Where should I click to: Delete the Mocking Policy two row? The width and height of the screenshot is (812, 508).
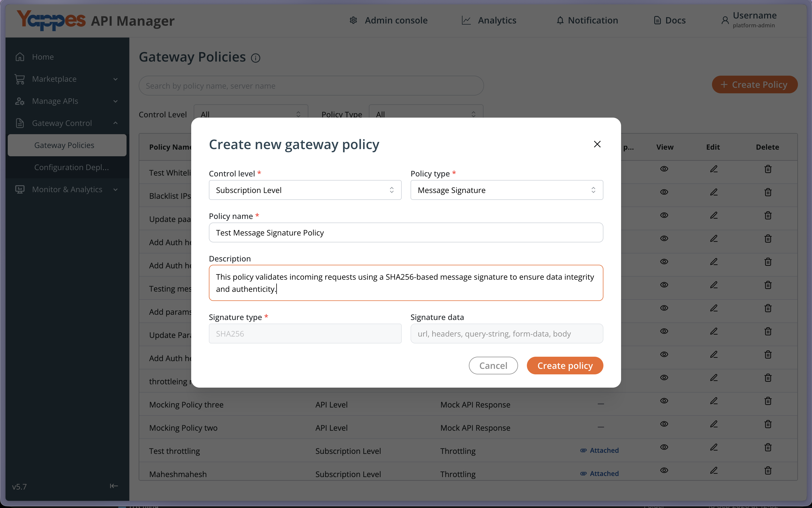coord(768,424)
